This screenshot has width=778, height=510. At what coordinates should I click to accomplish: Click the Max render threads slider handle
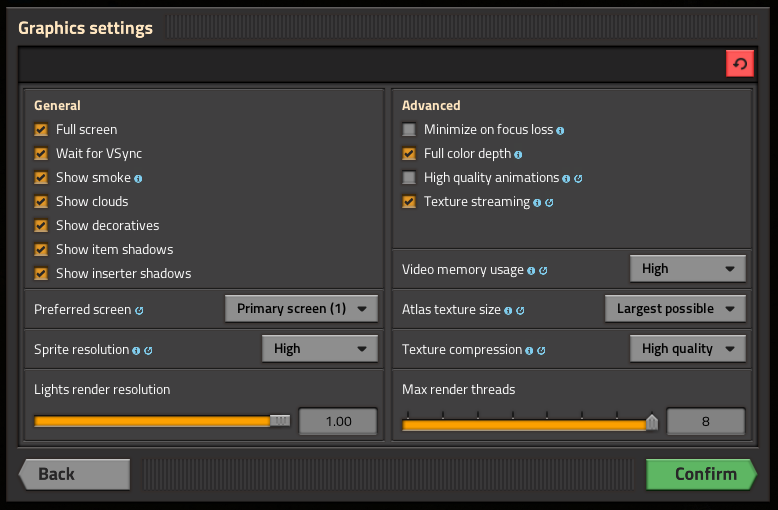point(652,422)
